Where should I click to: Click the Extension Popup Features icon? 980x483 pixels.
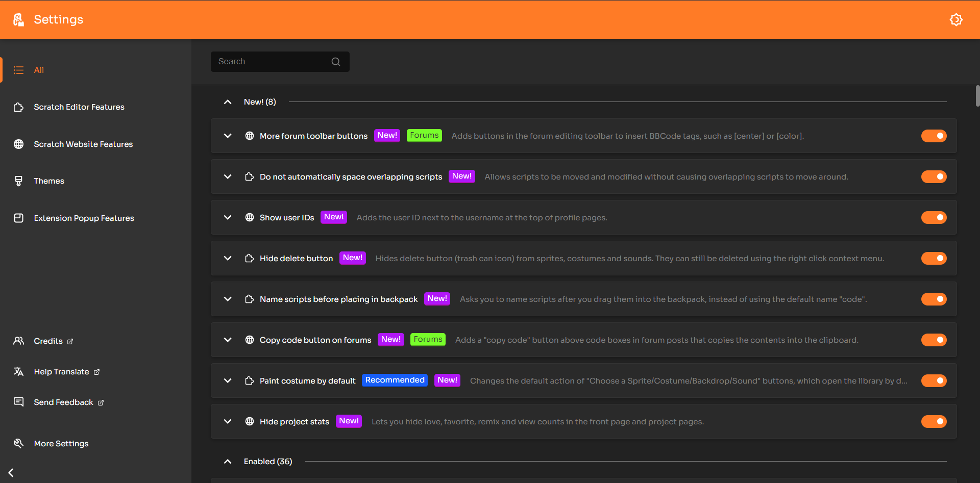pyautogui.click(x=19, y=218)
